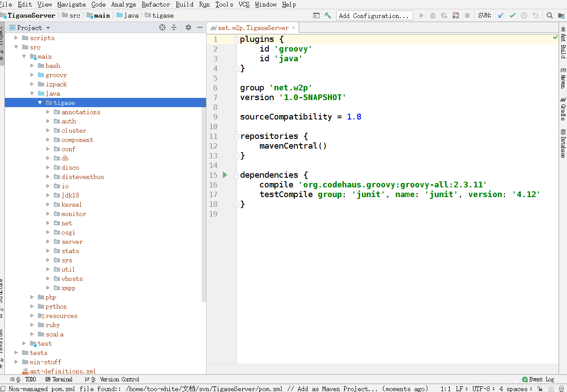
Task: Open the Terminal tool window
Action: coord(59,380)
